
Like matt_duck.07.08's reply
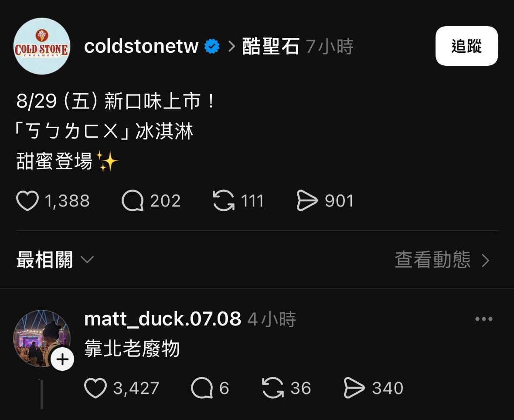tap(95, 388)
